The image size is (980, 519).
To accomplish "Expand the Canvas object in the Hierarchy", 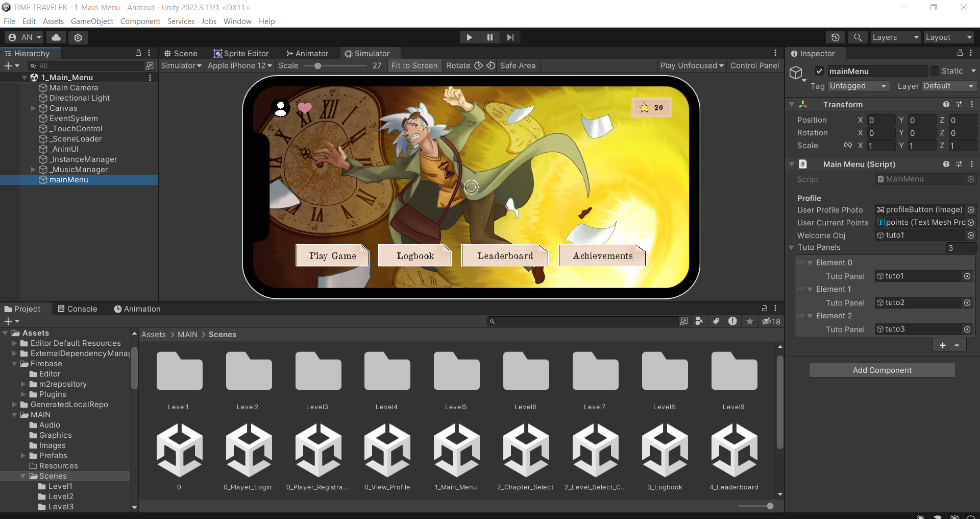I will (33, 108).
